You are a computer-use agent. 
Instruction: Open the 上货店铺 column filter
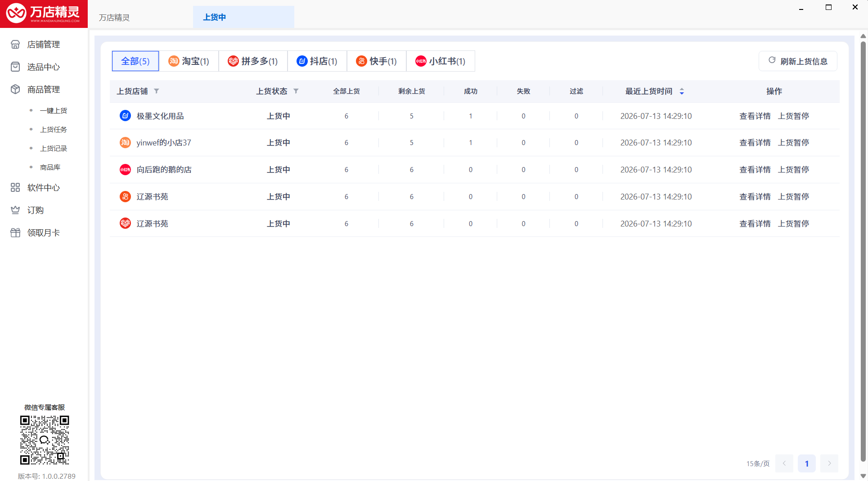point(157,91)
